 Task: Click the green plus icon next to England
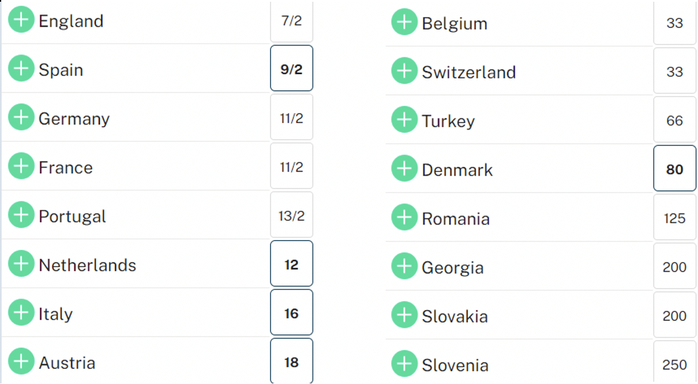click(21, 20)
